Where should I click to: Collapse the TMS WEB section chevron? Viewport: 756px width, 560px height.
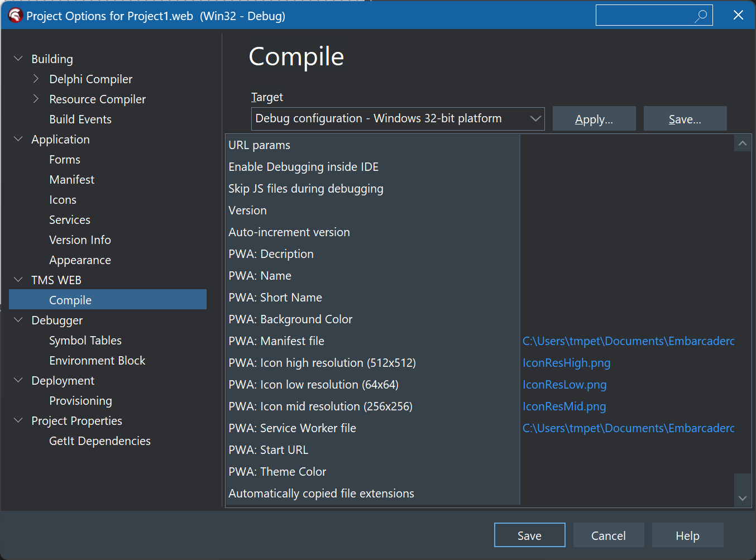click(x=18, y=280)
